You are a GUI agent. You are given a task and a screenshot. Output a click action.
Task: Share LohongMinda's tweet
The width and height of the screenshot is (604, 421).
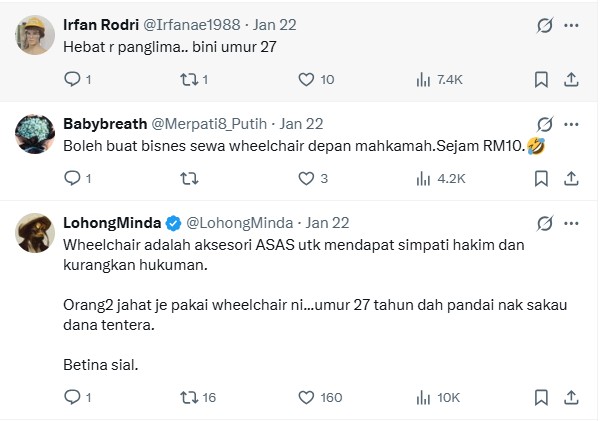pyautogui.click(x=571, y=398)
